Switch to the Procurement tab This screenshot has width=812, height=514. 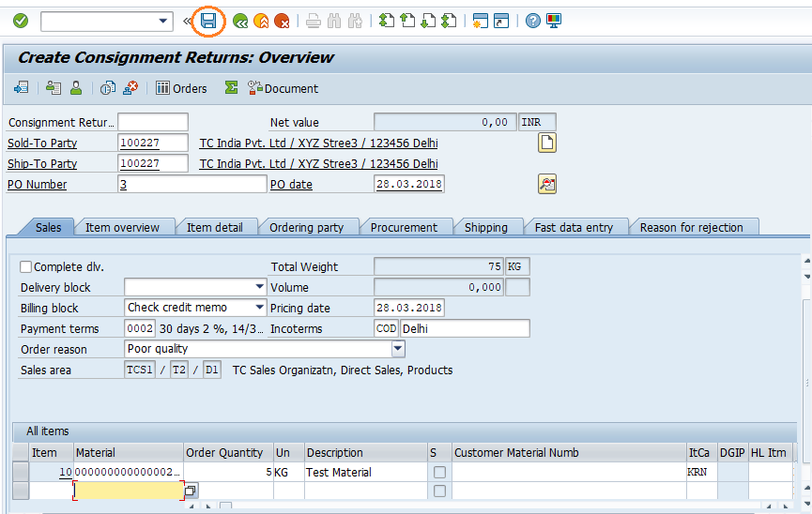404,227
